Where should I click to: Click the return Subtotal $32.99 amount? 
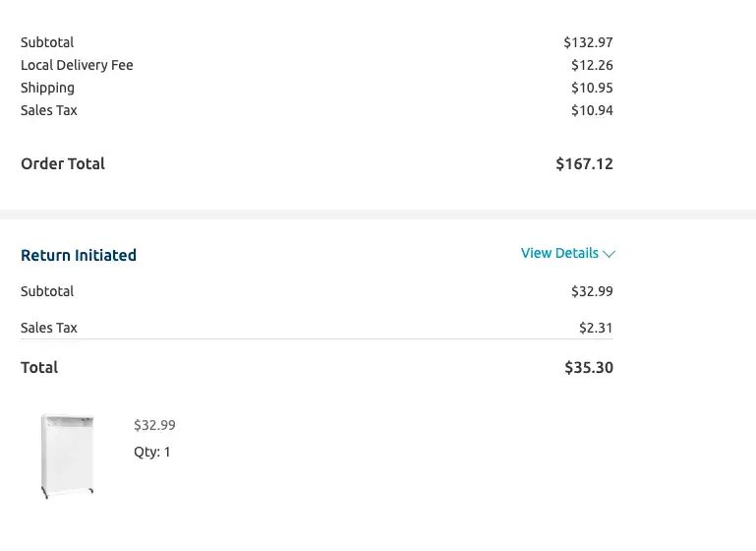tap(592, 291)
